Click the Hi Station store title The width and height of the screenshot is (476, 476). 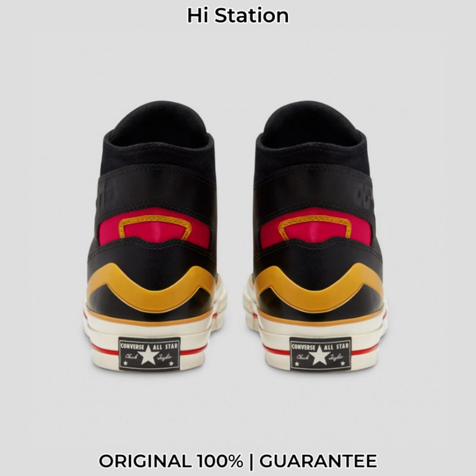(238, 16)
